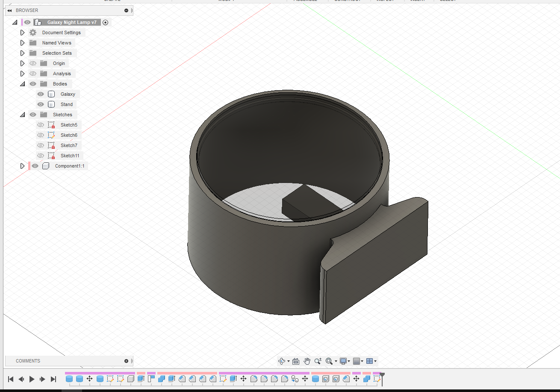Hide the Bodies folder
Screen dimensions: 560x392
tap(33, 84)
